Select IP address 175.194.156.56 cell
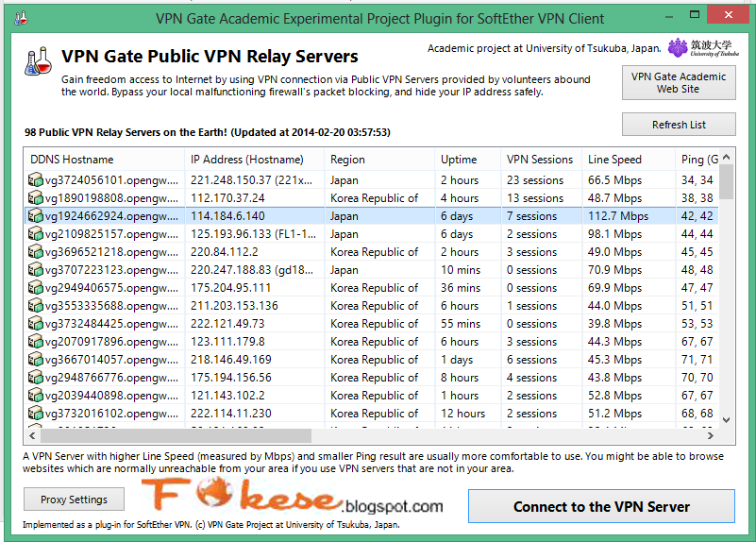The width and height of the screenshot is (756, 542). click(254, 378)
